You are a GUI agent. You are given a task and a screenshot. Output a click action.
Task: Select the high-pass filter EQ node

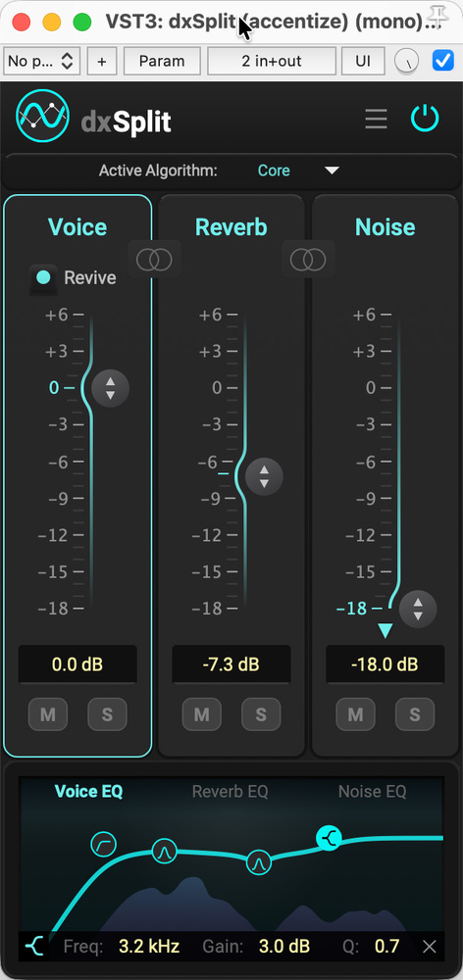pyautogui.click(x=103, y=845)
